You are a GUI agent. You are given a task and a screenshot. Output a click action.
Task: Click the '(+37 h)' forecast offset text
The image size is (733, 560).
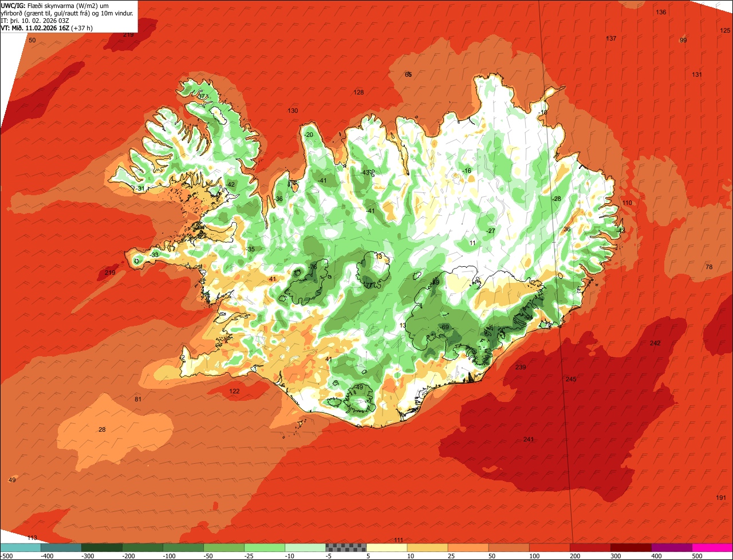click(82, 27)
